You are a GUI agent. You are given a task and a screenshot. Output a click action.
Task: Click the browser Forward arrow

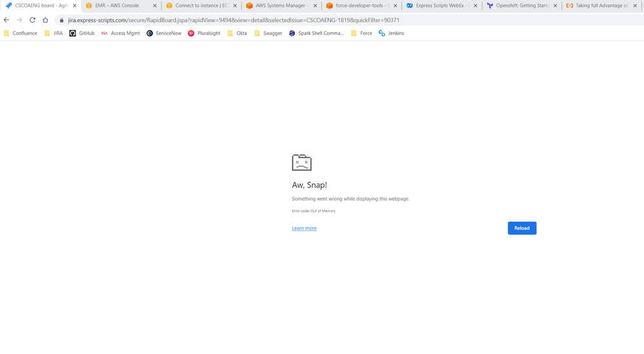tap(19, 20)
